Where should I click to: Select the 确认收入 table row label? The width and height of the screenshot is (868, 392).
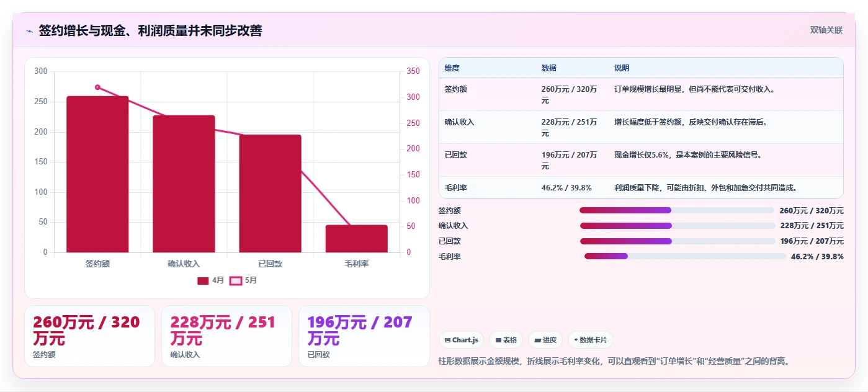coord(460,122)
